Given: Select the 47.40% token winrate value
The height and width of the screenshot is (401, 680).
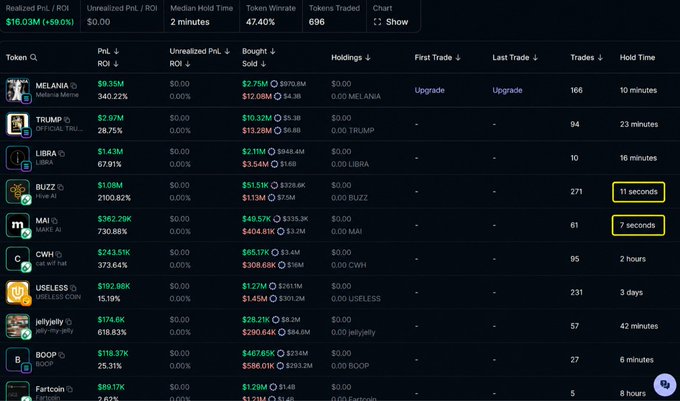Looking at the screenshot, I should [x=260, y=22].
